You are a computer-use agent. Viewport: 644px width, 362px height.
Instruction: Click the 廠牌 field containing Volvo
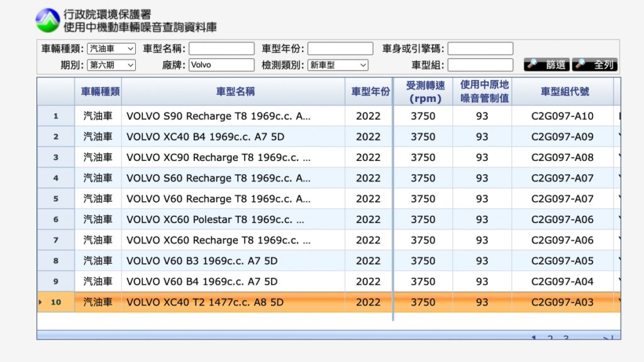[x=221, y=65]
